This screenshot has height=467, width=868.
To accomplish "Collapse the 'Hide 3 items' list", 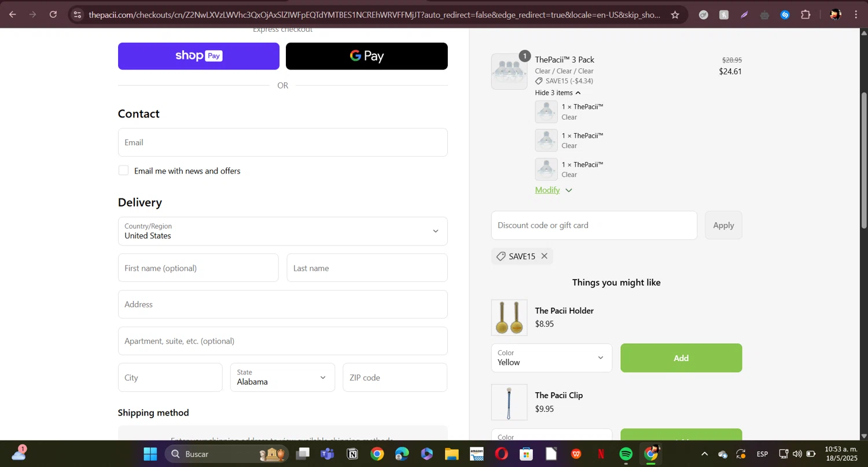I will coord(558,93).
